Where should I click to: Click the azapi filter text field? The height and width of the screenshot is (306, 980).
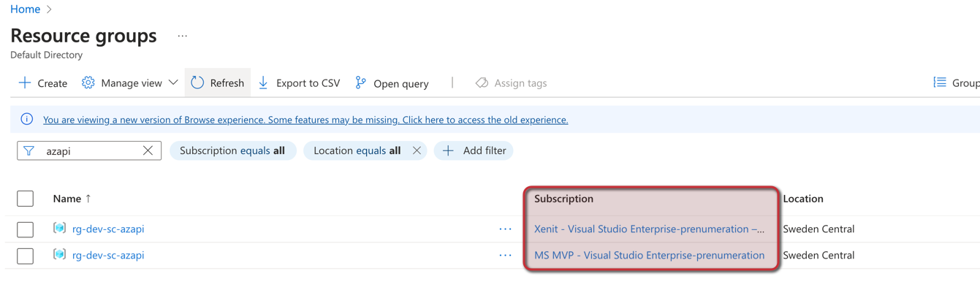(x=89, y=151)
